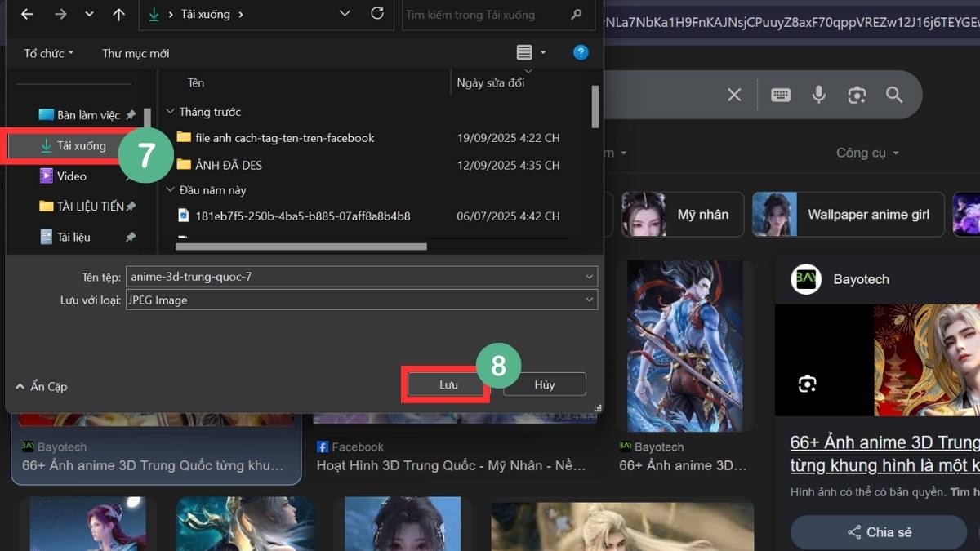Refresh the Tải xuống folder listing
This screenshot has height=551, width=980.
pyautogui.click(x=376, y=14)
